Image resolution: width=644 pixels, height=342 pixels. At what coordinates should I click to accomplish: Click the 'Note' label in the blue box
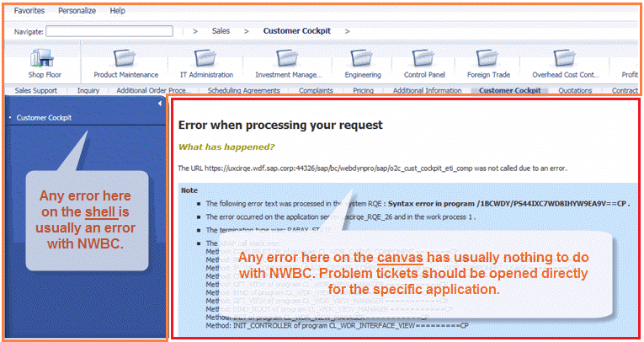189,190
